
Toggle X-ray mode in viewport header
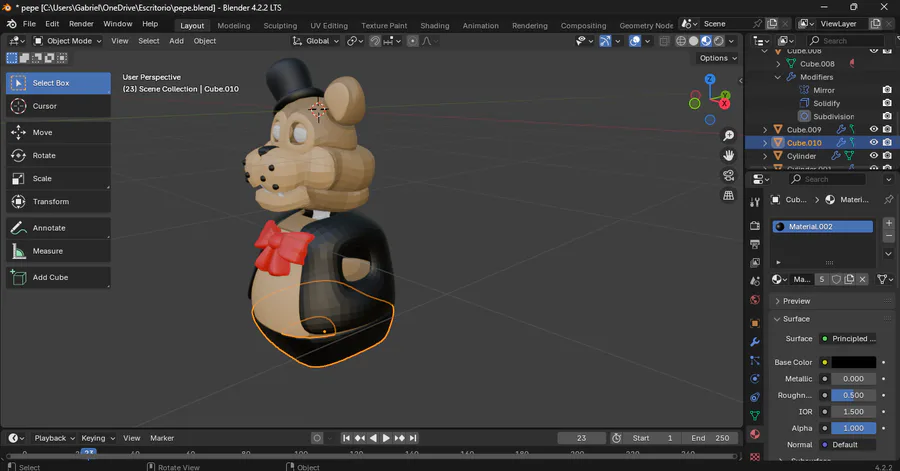664,41
